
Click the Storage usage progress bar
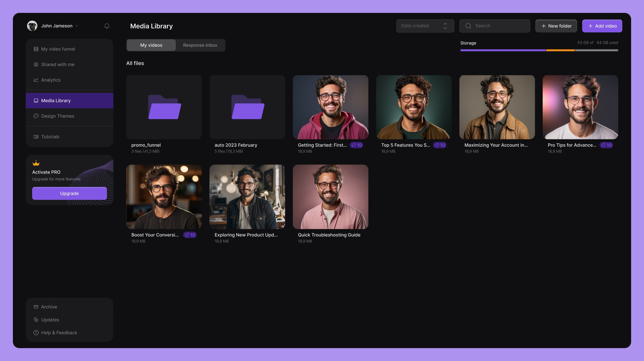click(x=539, y=50)
